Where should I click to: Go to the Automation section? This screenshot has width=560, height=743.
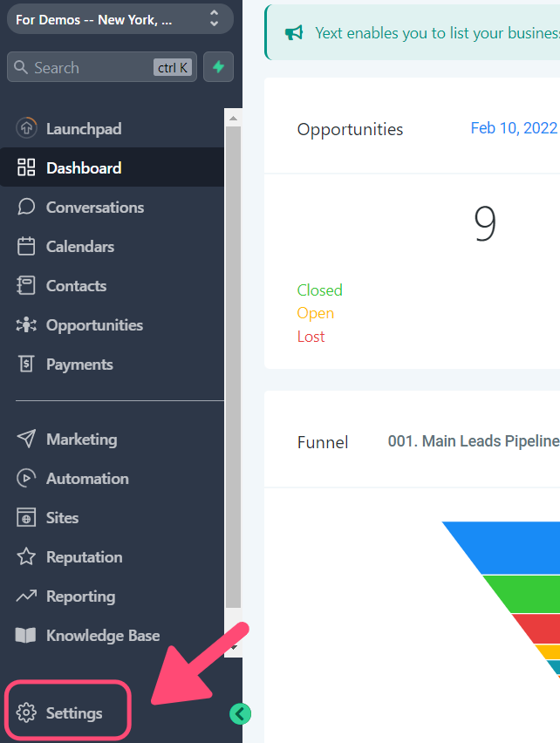point(112,479)
